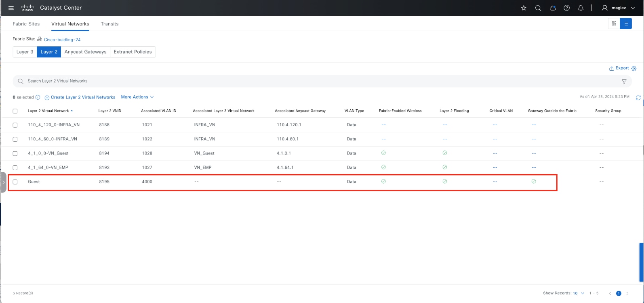Open the help question mark icon
Viewport: 644px width, 303px height.
point(566,8)
